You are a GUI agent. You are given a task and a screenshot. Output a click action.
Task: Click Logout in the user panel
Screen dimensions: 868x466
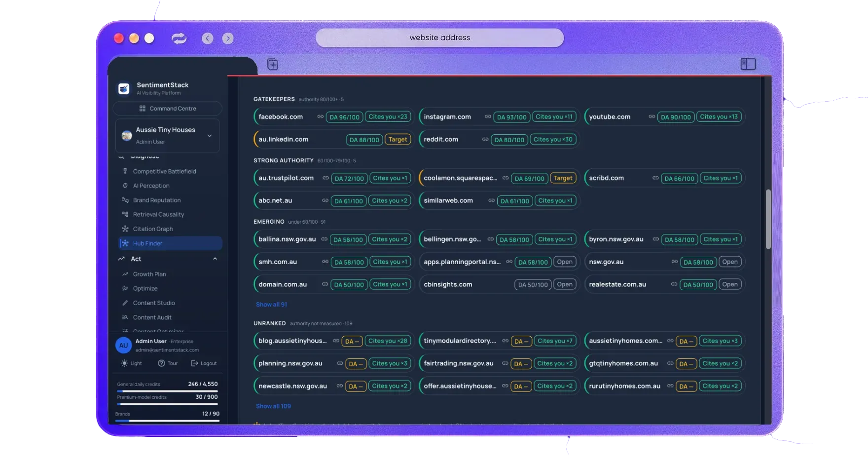tap(204, 363)
